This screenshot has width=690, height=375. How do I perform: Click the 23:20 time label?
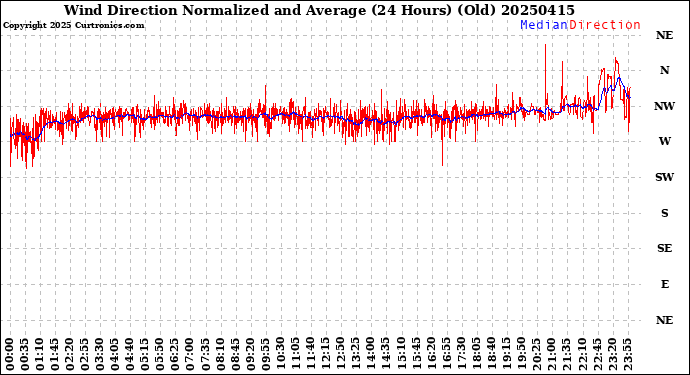click(612, 354)
